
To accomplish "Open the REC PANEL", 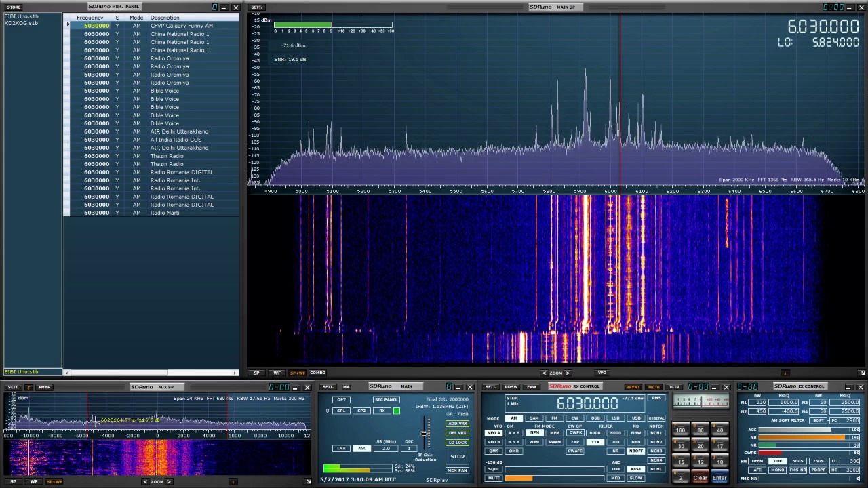I will pos(387,399).
